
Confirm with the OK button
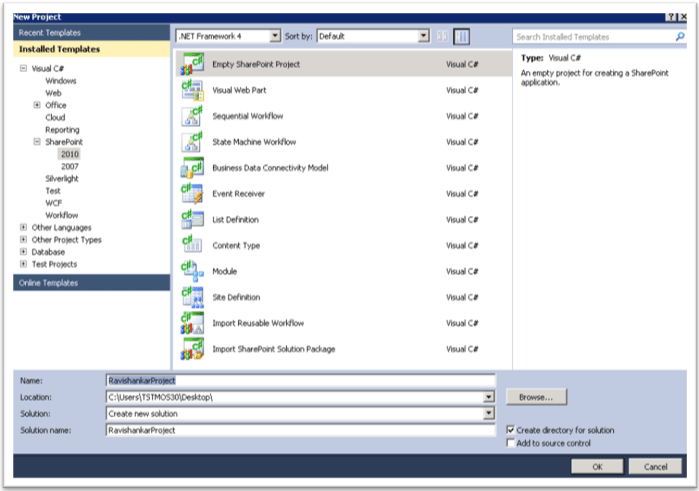click(x=597, y=466)
